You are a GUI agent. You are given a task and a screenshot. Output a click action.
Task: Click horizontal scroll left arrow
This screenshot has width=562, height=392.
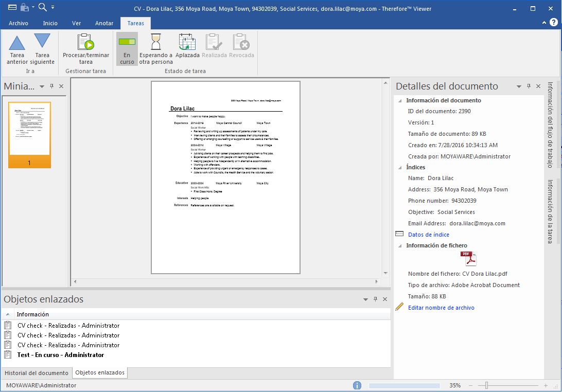(75, 281)
